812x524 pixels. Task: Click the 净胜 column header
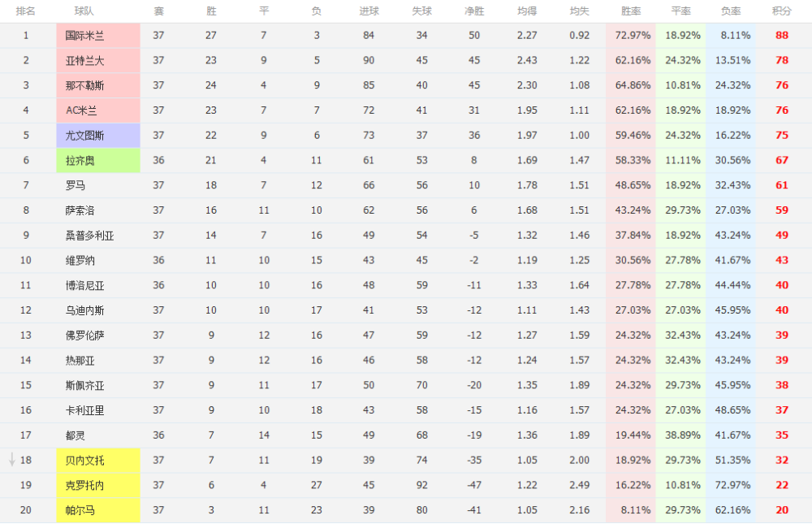click(474, 11)
